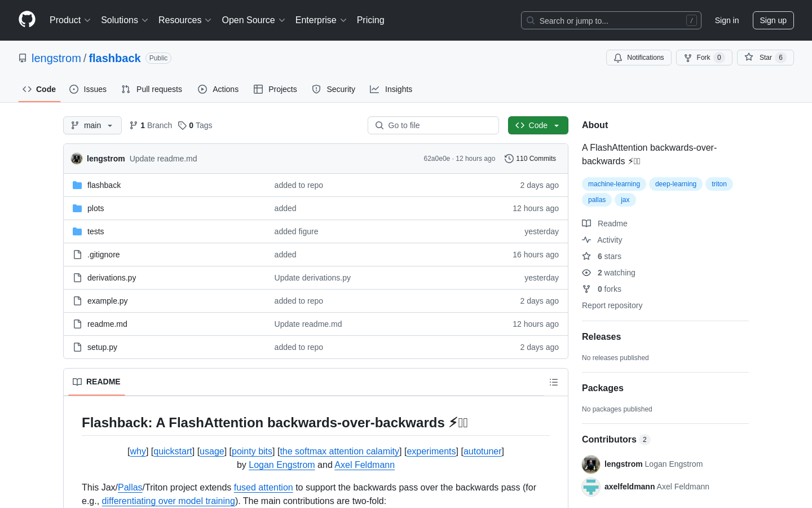
Task: Click the machine-learning topic tag
Action: point(614,184)
